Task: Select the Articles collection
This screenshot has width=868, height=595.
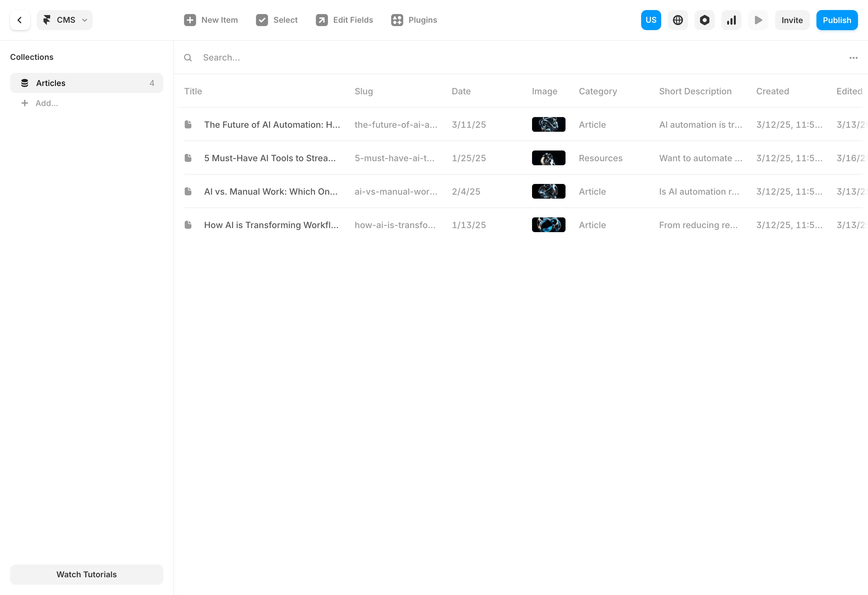Action: point(87,83)
